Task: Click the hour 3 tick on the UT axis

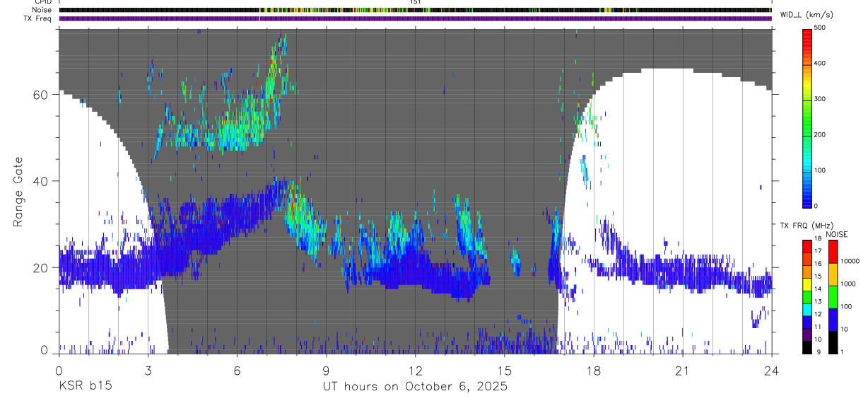Action: [148, 370]
